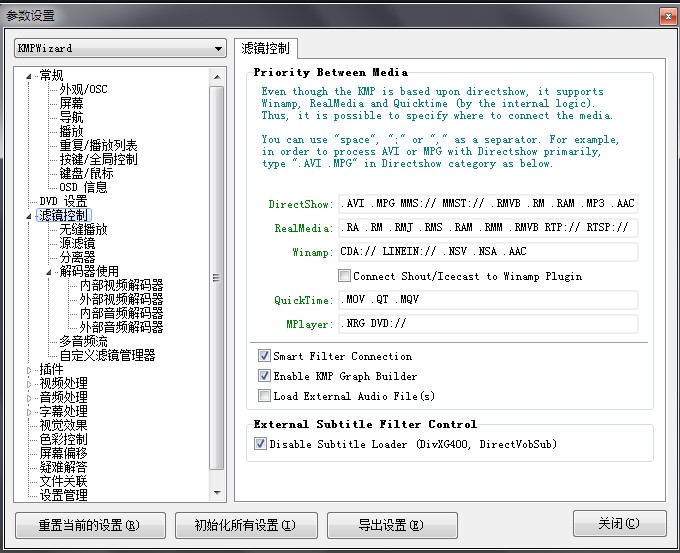The image size is (680, 553).
Task: Toggle Enable KMP Graph Builder checkbox
Action: coord(264,376)
